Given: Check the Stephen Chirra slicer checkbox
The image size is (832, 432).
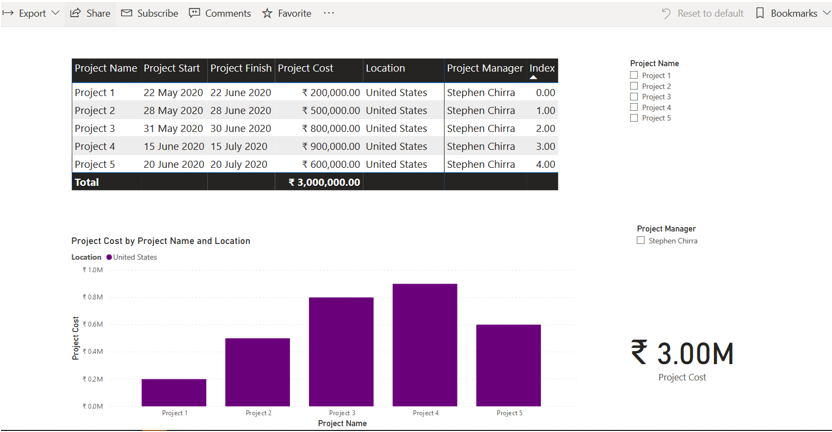Looking at the screenshot, I should (x=640, y=240).
